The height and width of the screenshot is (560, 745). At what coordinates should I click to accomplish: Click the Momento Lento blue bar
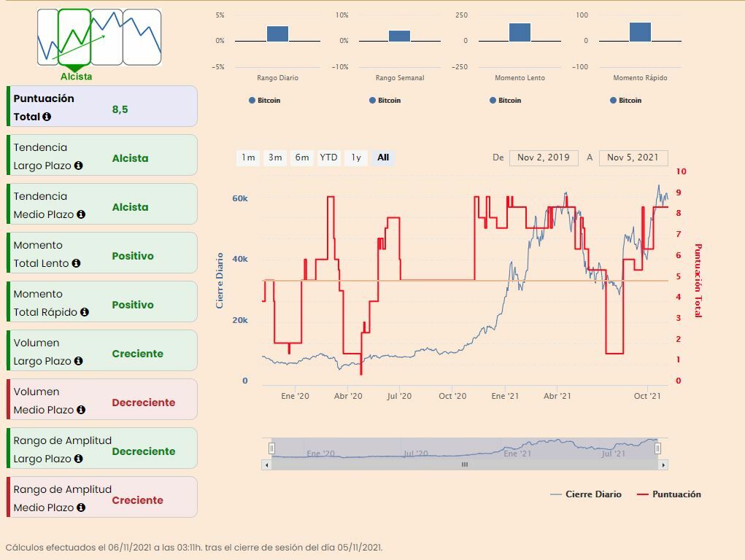click(x=520, y=32)
